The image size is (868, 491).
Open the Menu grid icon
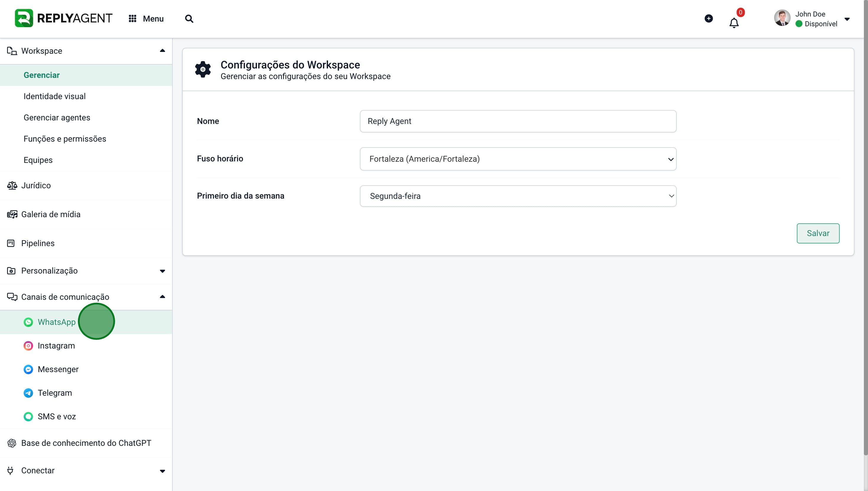point(133,19)
